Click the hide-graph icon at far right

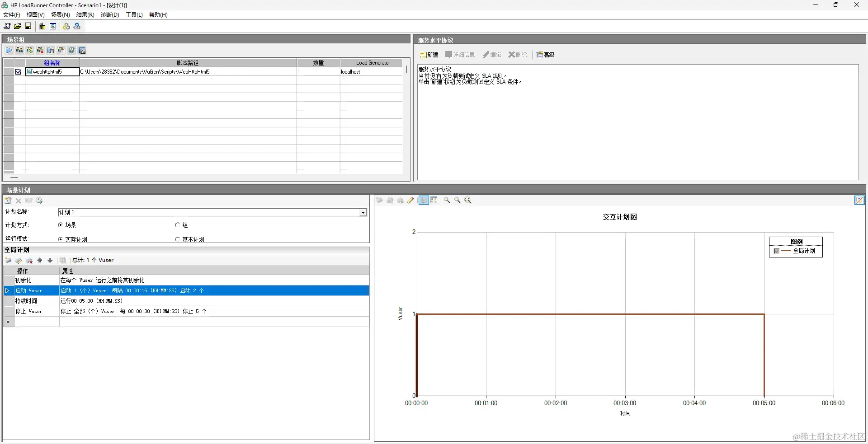(x=859, y=200)
